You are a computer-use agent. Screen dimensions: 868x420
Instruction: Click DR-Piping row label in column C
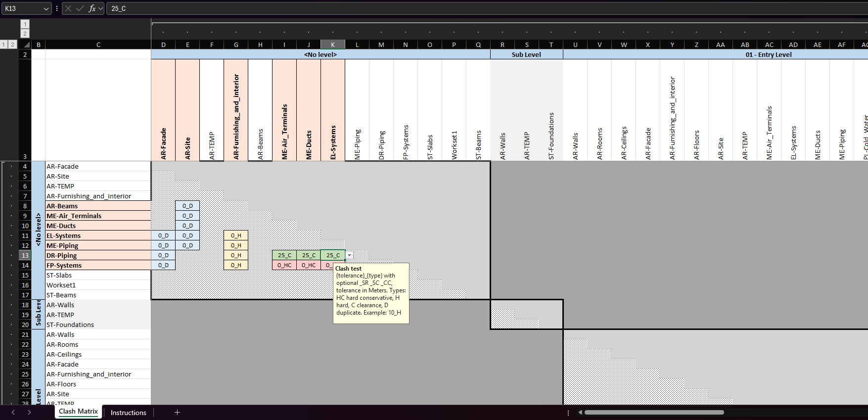(98, 255)
